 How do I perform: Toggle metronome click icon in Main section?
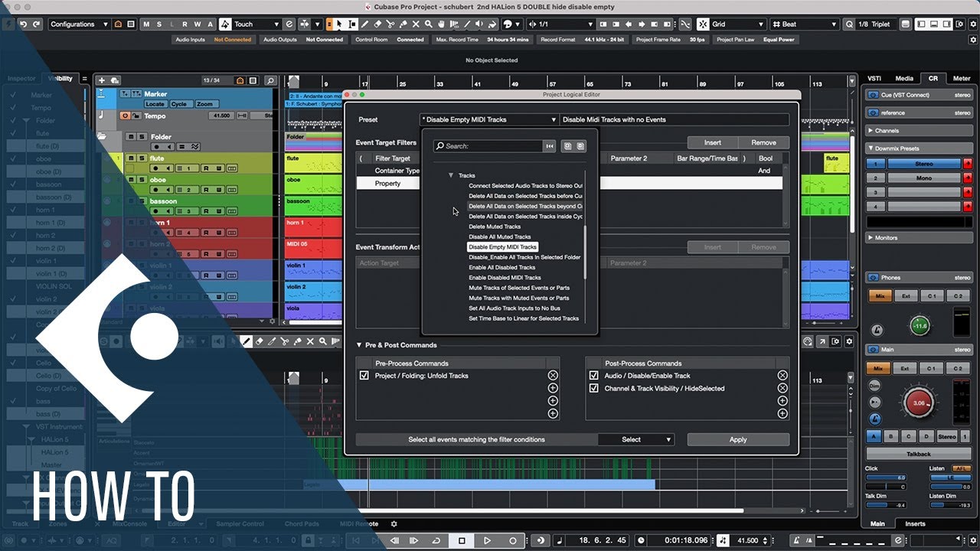click(876, 419)
